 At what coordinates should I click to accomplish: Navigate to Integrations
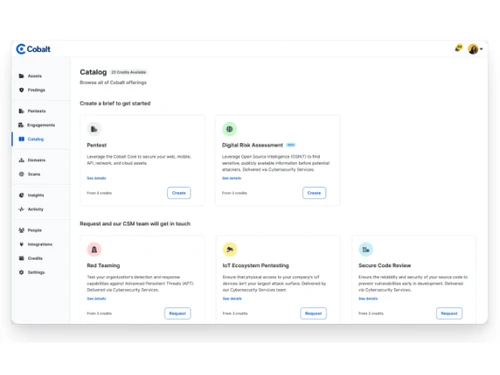pyautogui.click(x=40, y=244)
